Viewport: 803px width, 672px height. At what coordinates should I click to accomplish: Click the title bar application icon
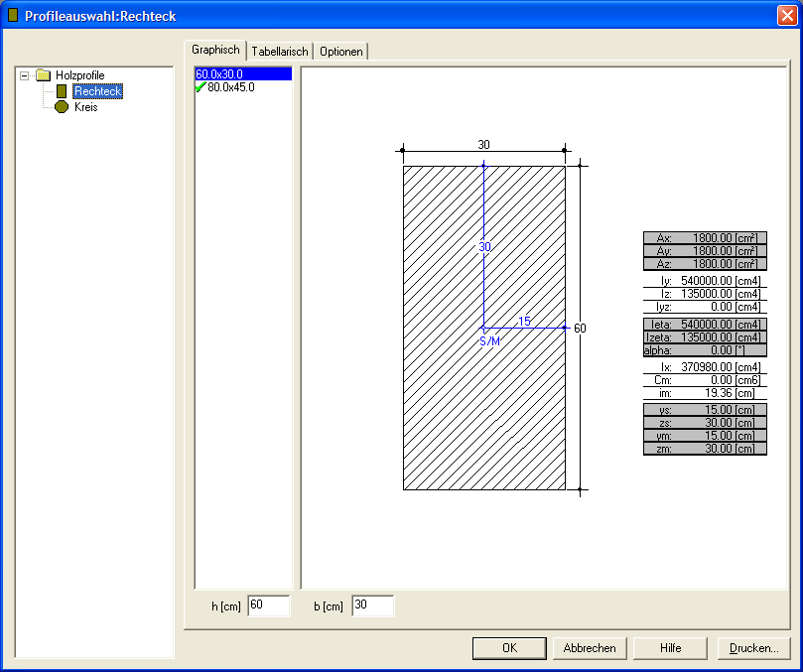pyautogui.click(x=12, y=16)
